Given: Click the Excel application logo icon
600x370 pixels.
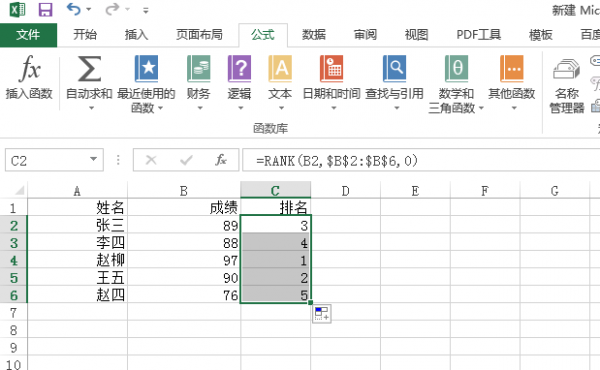Looking at the screenshot, I should point(18,10).
